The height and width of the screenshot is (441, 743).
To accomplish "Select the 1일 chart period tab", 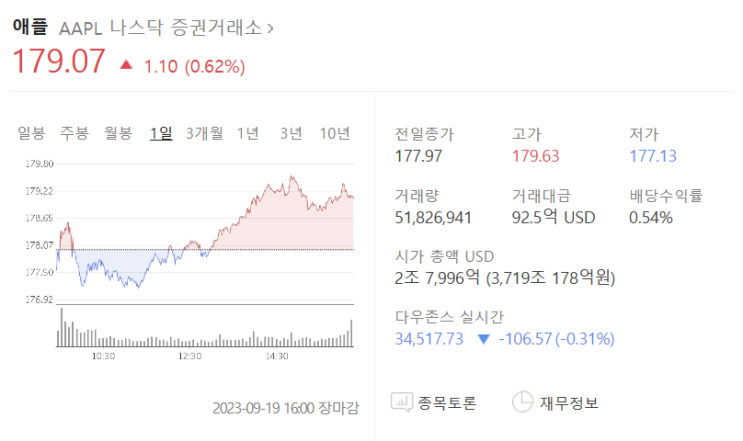I will click(x=161, y=133).
